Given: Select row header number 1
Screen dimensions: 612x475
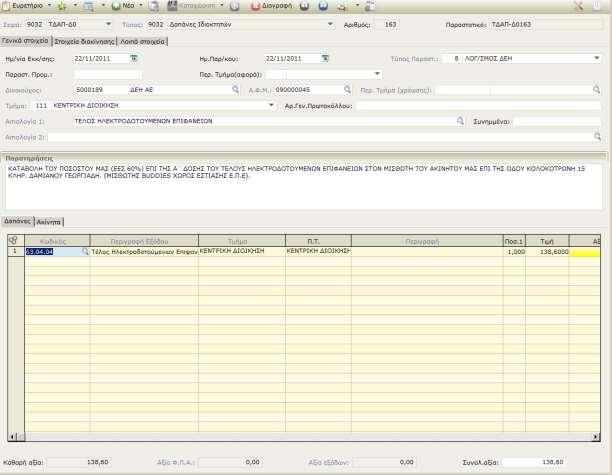Looking at the screenshot, I should [16, 251].
